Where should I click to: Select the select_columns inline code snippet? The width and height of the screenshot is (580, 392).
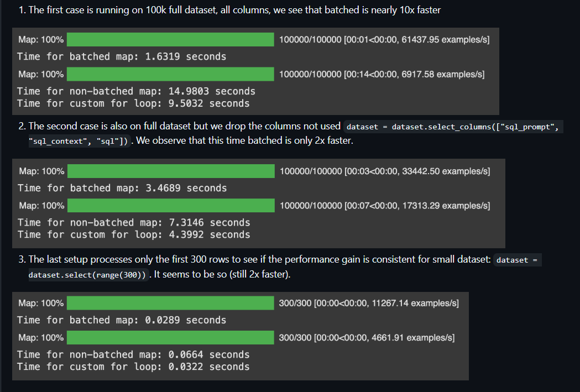click(453, 127)
